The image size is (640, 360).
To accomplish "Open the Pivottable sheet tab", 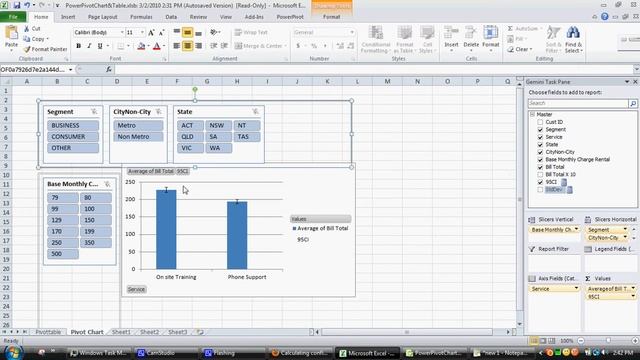I will point(48,332).
